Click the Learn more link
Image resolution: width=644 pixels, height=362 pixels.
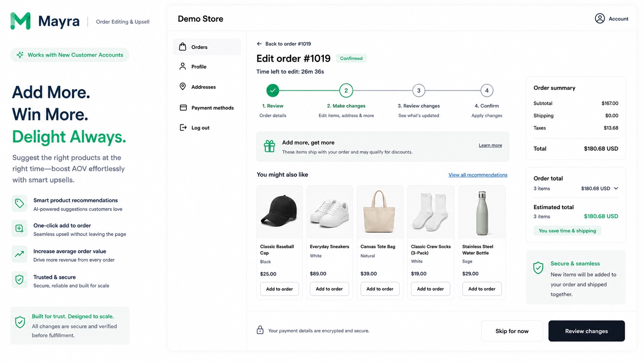[x=490, y=145]
